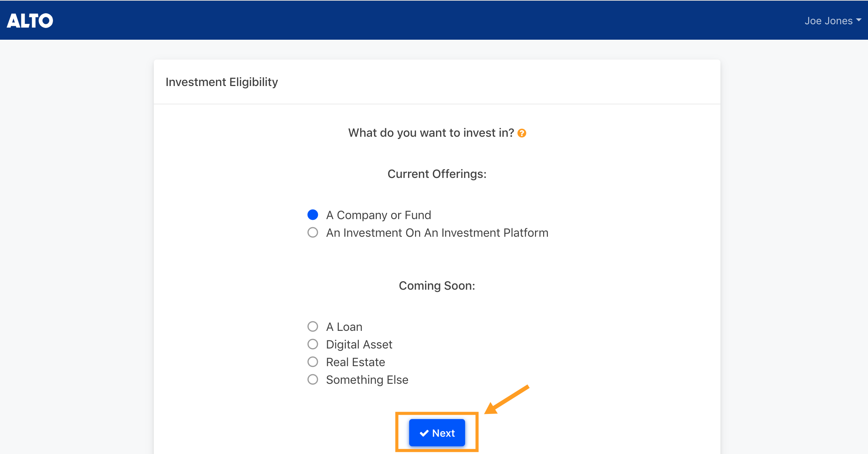
Task: Click the Digital Asset label text
Action: (x=359, y=344)
